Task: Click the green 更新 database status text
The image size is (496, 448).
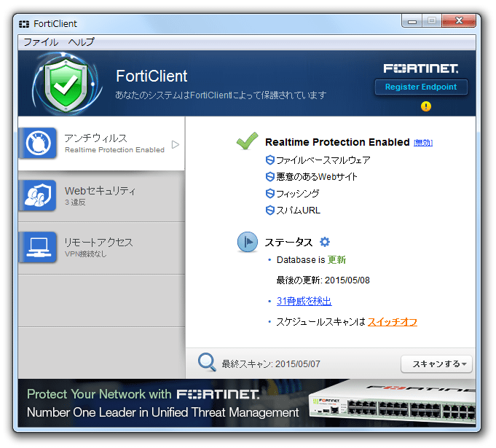Action: pyautogui.click(x=336, y=260)
